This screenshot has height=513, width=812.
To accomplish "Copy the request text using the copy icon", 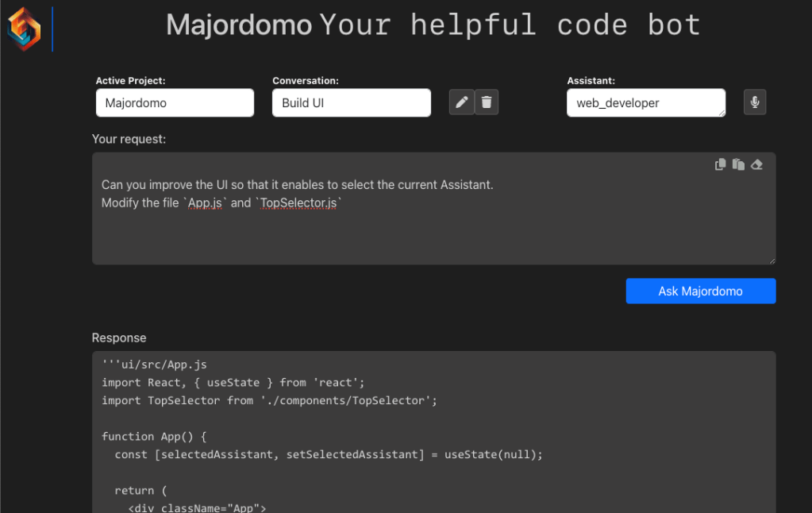I will (x=721, y=164).
